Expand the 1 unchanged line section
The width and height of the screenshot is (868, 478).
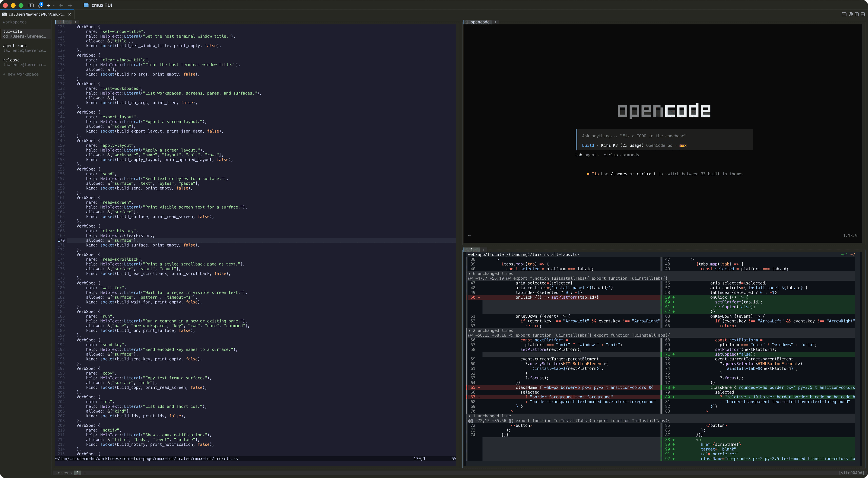[x=490, y=416]
